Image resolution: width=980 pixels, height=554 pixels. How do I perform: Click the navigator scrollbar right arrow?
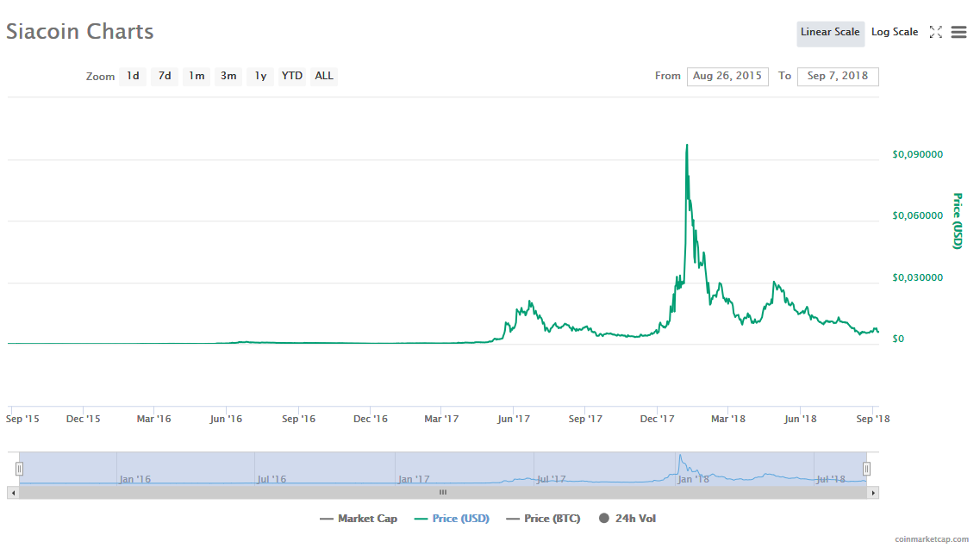click(873, 493)
